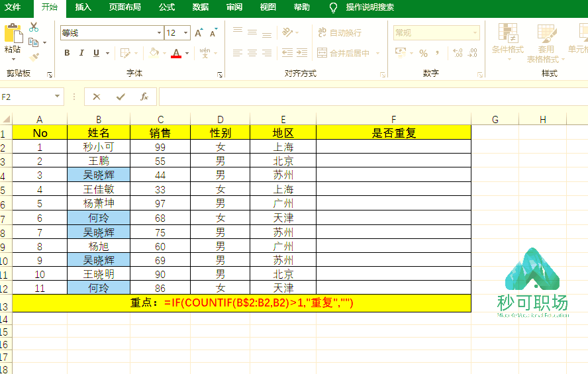Decrease decimal places
This screenshot has width=588, height=374.
[473, 53]
